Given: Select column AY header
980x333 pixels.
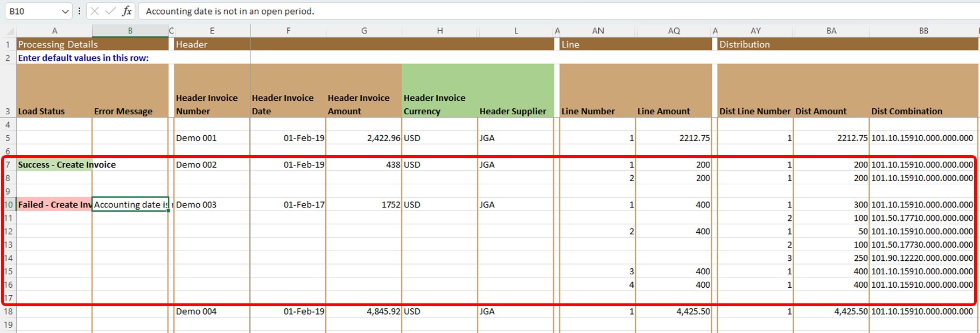Looking at the screenshot, I should click(x=755, y=31).
